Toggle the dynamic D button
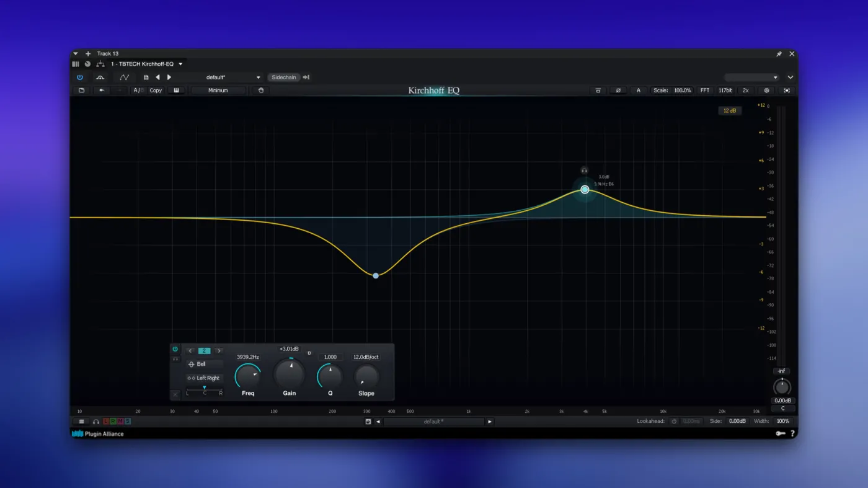The image size is (868, 488). click(x=309, y=353)
